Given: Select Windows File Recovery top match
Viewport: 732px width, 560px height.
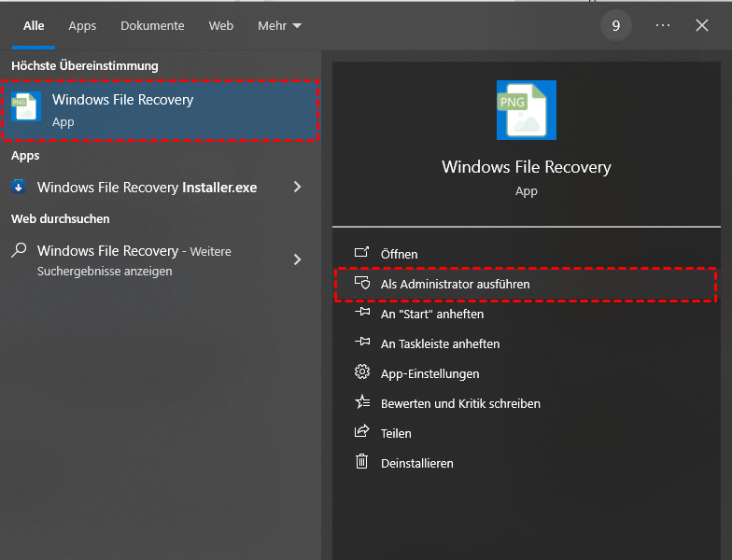Looking at the screenshot, I should click(161, 110).
